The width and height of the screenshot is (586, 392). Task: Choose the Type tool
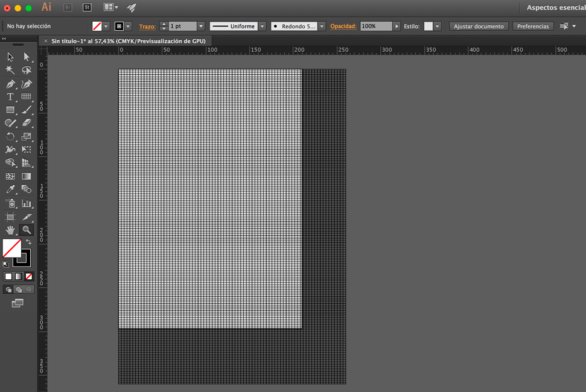click(x=10, y=96)
